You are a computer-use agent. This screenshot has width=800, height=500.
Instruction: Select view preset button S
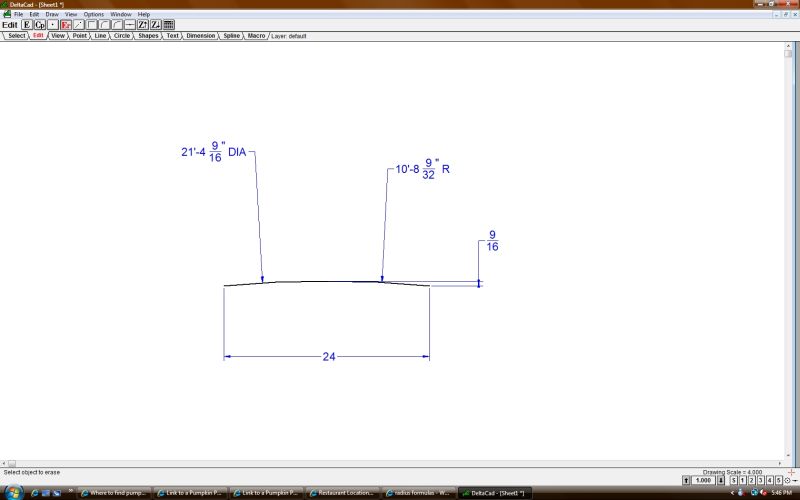click(x=732, y=481)
